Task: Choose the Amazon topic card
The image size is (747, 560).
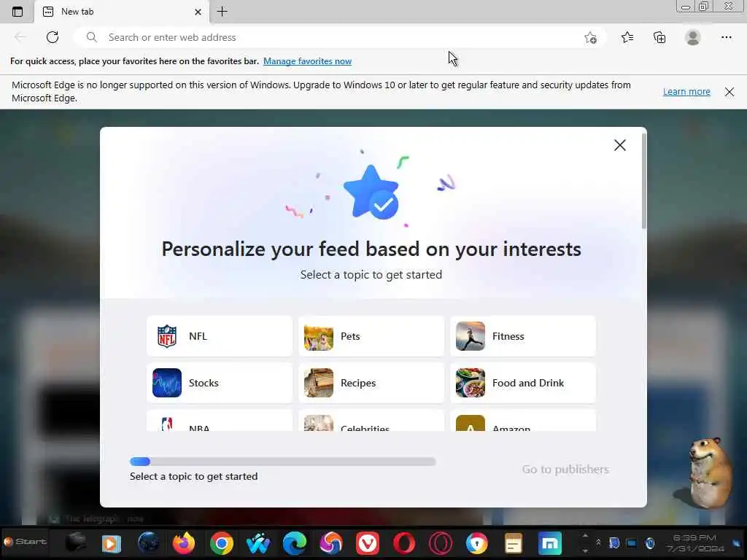Action: coord(523,421)
